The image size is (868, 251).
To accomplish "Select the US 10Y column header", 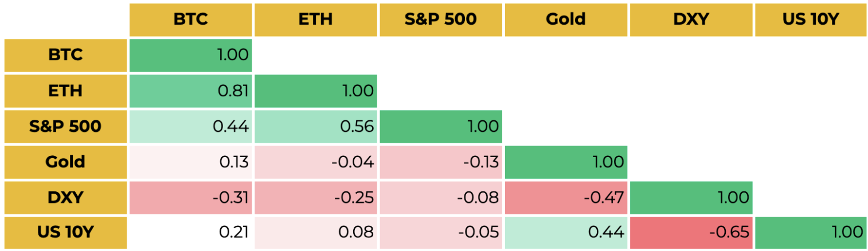I will coord(810,19).
